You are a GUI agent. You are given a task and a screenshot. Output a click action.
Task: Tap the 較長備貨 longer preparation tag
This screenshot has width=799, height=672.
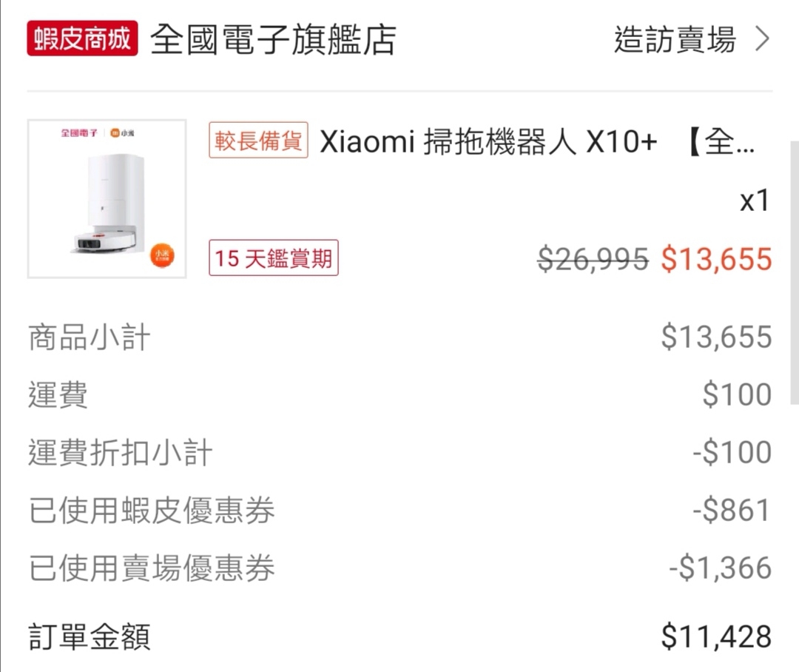258,141
